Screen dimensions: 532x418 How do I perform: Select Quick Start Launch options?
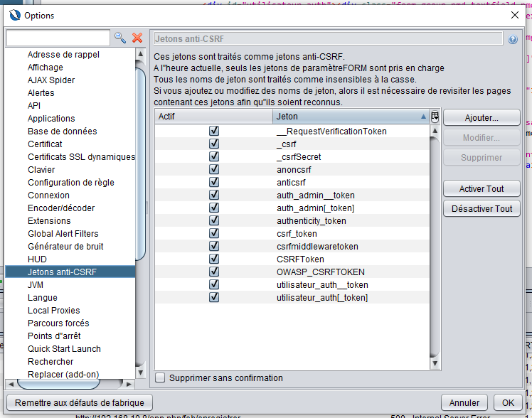pyautogui.click(x=64, y=349)
